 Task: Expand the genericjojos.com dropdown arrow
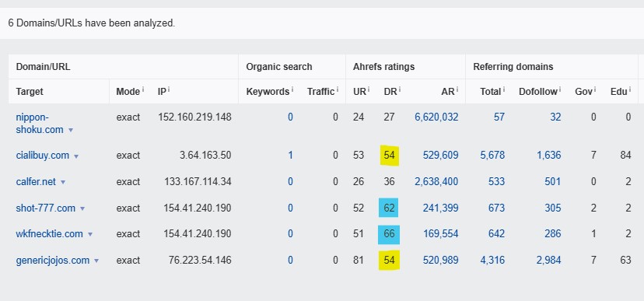click(96, 261)
